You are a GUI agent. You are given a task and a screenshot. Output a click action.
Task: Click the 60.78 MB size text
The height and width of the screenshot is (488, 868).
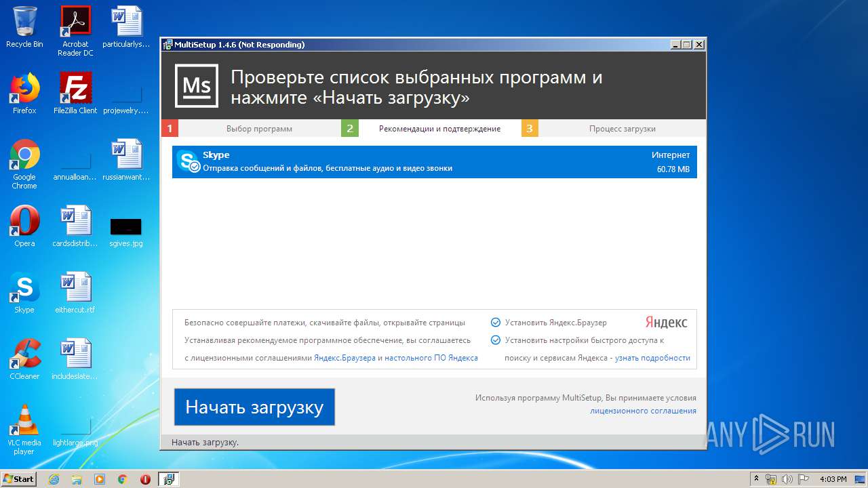click(x=673, y=169)
